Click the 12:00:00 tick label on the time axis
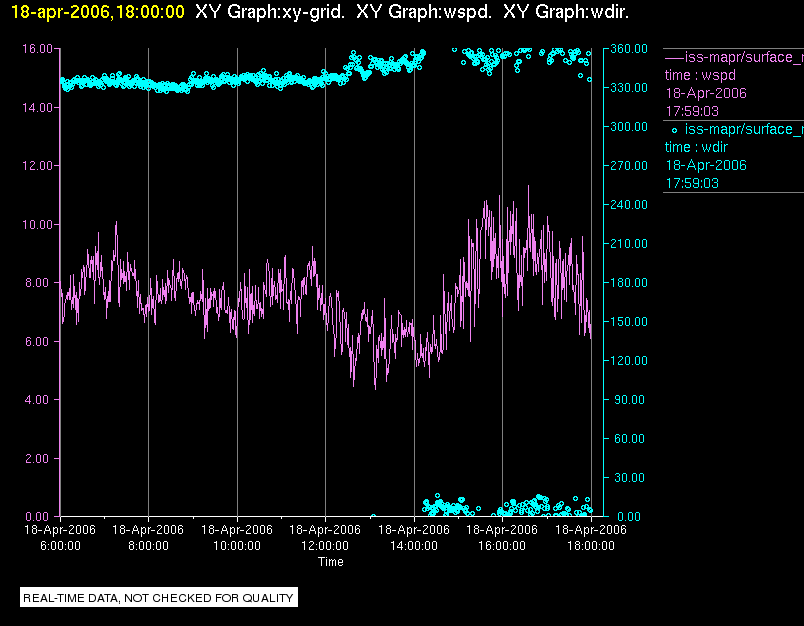Viewport: 804px width, 626px height. tap(325, 546)
